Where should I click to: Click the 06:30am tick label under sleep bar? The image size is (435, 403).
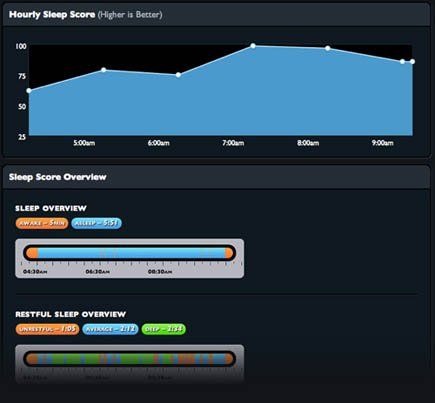[97, 272]
